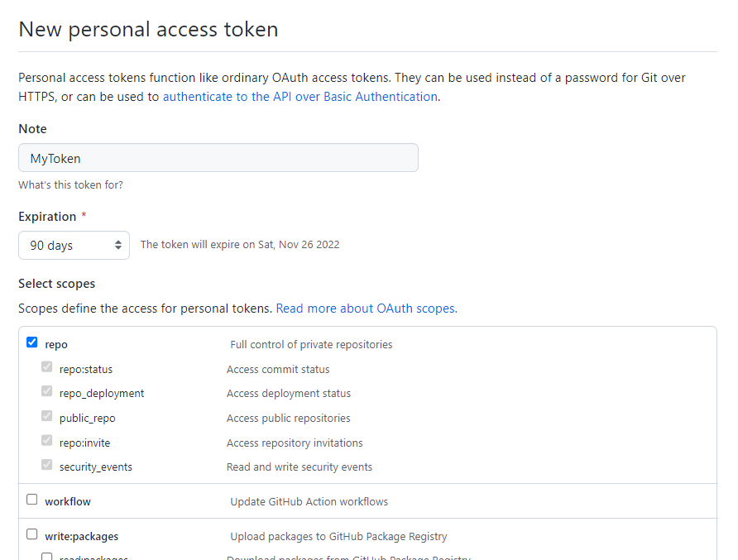This screenshot has height=560, width=738.
Task: Click the workflow scope label text
Action: [68, 502]
